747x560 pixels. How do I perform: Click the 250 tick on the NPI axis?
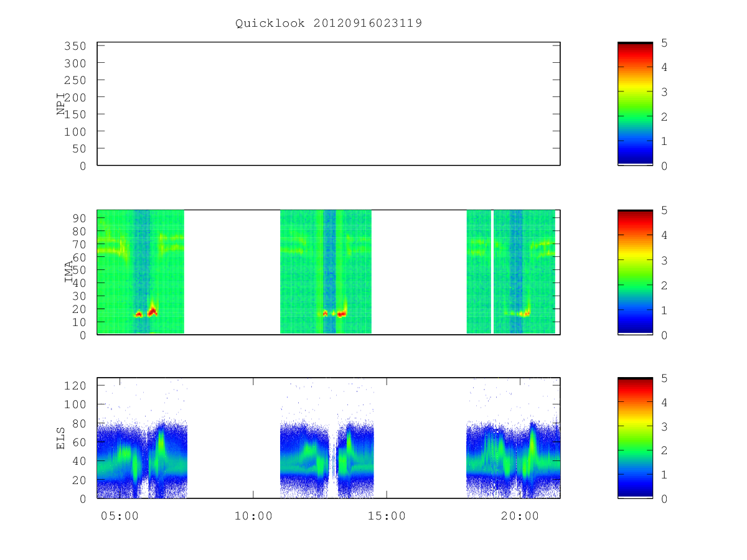(75, 80)
